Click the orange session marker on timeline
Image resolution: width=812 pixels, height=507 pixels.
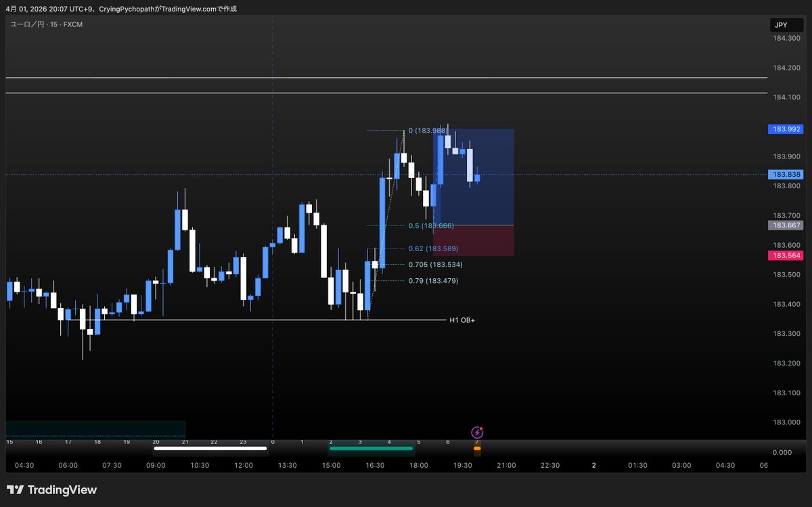[477, 448]
